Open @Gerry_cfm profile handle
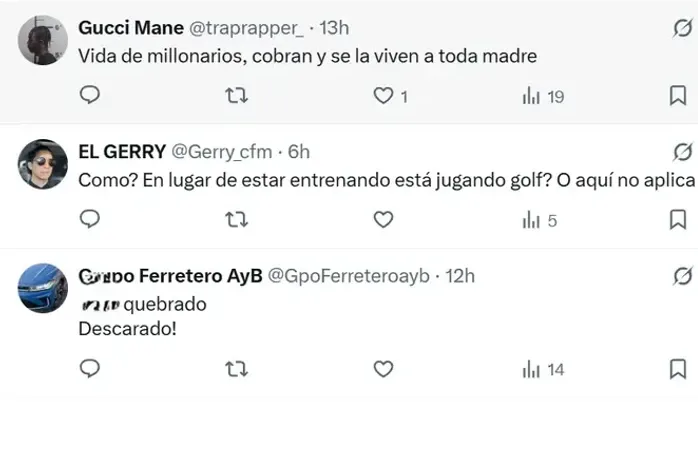This screenshot has height=468, width=698. (222, 152)
